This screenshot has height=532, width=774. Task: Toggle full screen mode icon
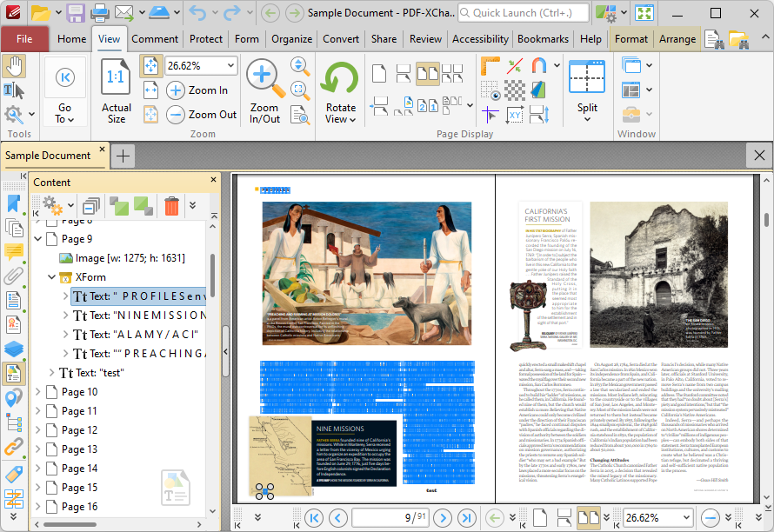(x=644, y=13)
